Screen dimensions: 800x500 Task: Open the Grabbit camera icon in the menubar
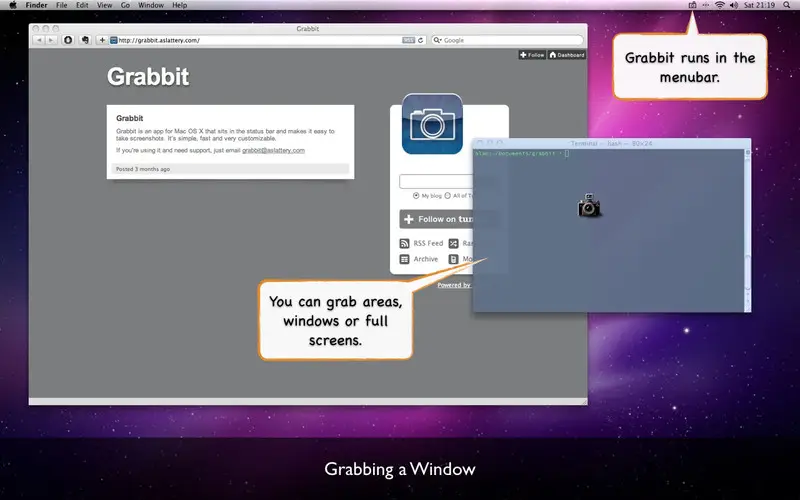click(692, 5)
